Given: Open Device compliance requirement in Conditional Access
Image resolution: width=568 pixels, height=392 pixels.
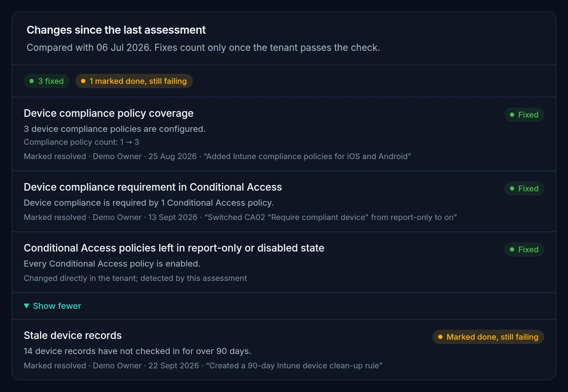Looking at the screenshot, I should (153, 187).
